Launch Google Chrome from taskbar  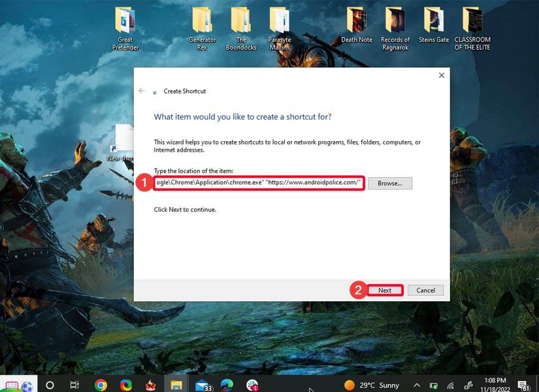tap(101, 385)
